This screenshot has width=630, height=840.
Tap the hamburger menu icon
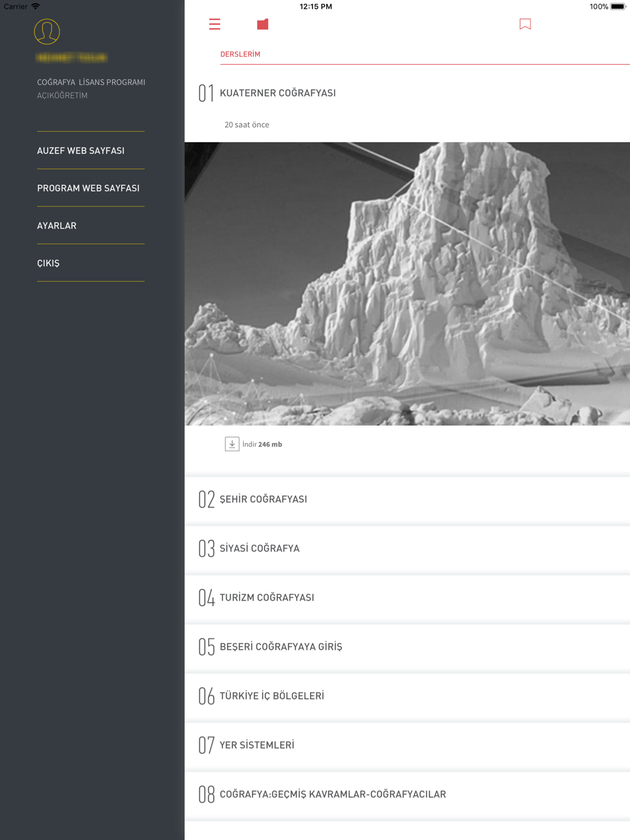(214, 25)
